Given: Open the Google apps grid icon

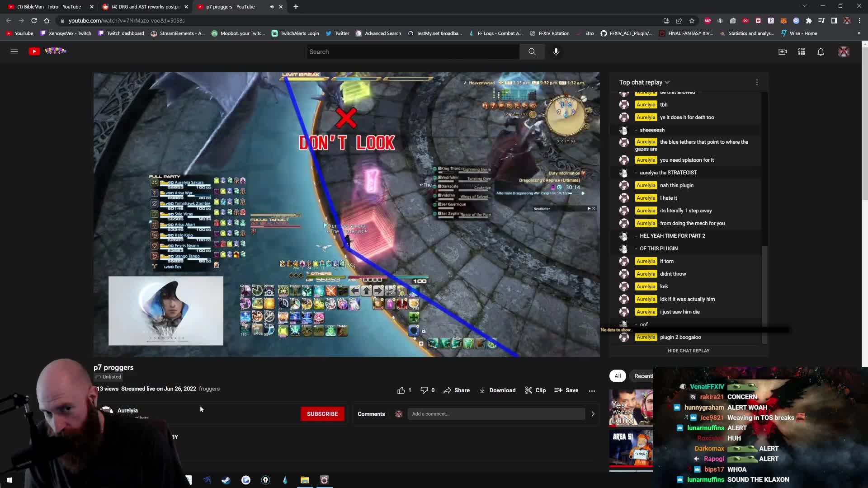Looking at the screenshot, I should (802, 52).
